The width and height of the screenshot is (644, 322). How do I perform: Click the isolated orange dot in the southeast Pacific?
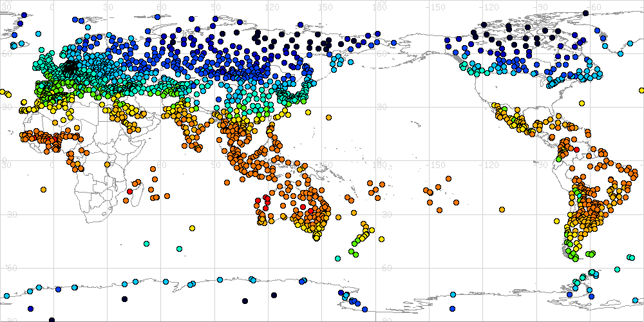click(502, 209)
